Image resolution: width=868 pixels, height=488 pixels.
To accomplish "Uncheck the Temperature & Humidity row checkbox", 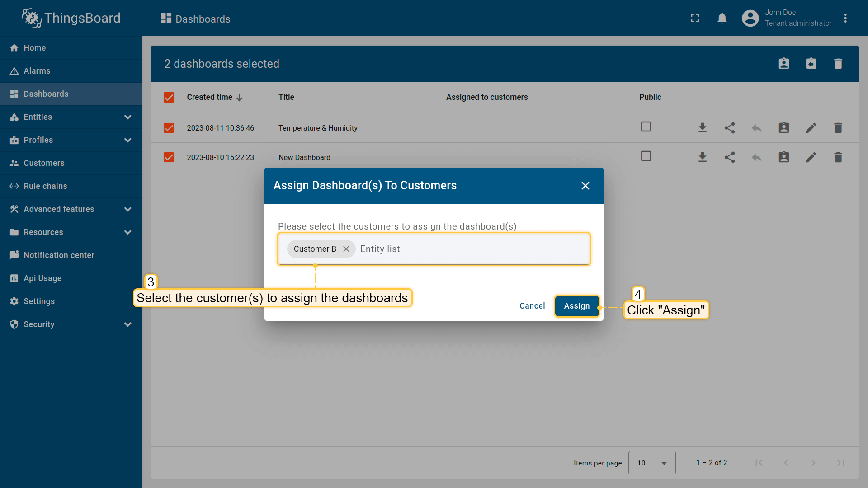I will pos(169,128).
